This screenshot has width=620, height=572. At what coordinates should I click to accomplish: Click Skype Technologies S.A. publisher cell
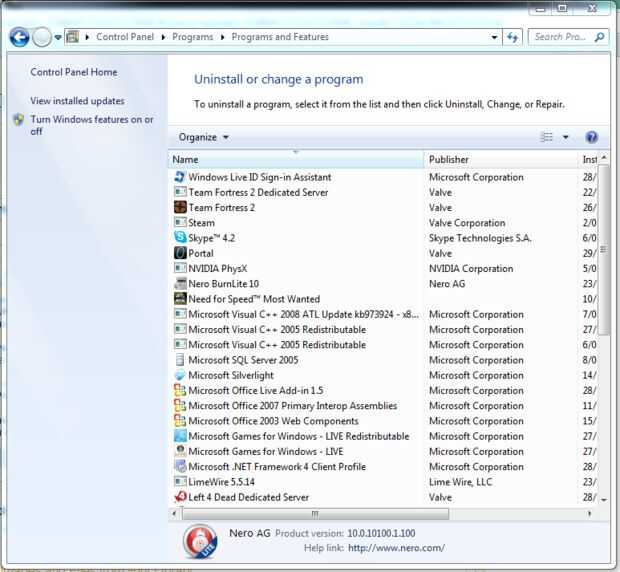pyautogui.click(x=480, y=238)
